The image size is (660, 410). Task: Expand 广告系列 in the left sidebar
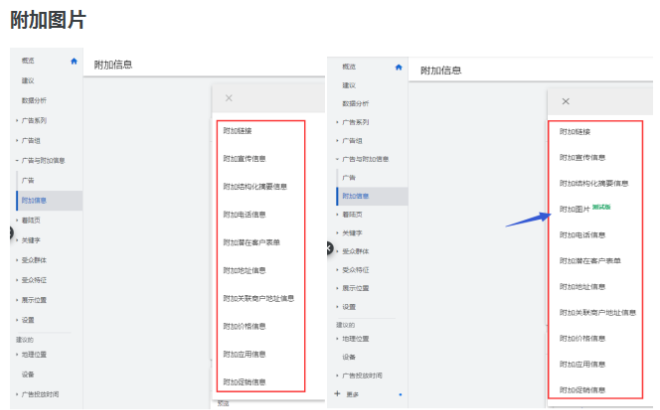[x=17, y=120]
